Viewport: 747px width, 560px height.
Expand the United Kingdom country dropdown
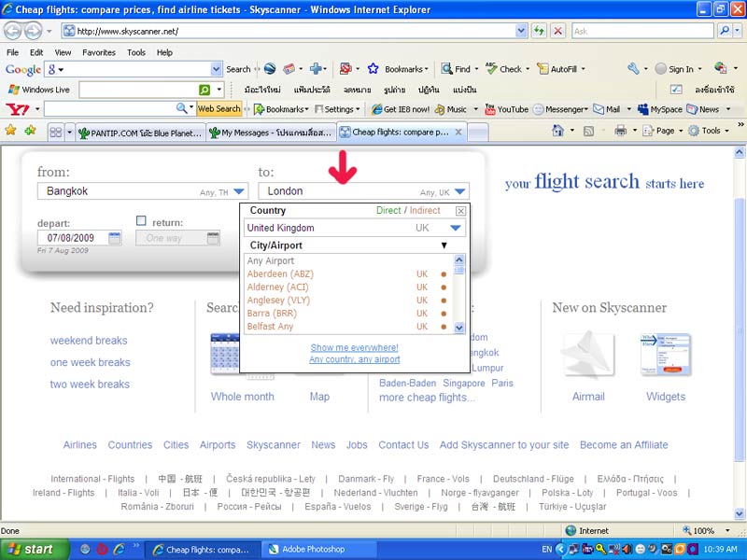coord(456,228)
